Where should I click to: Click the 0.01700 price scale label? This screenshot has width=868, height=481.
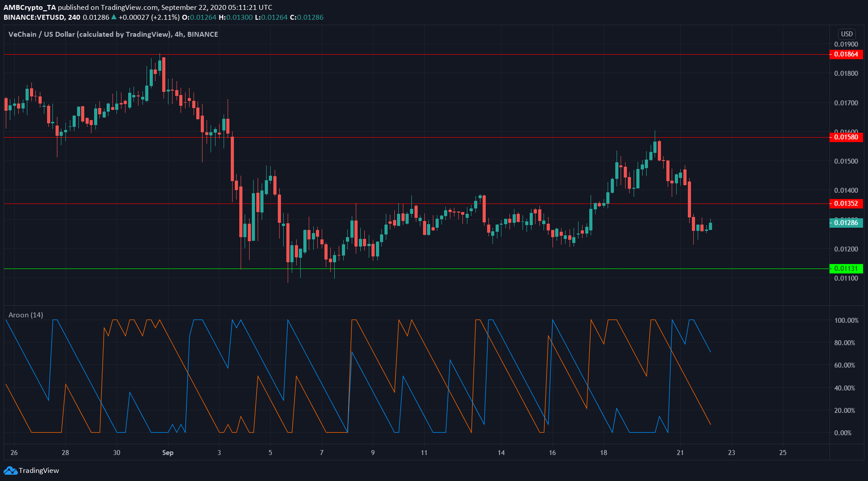click(x=846, y=103)
